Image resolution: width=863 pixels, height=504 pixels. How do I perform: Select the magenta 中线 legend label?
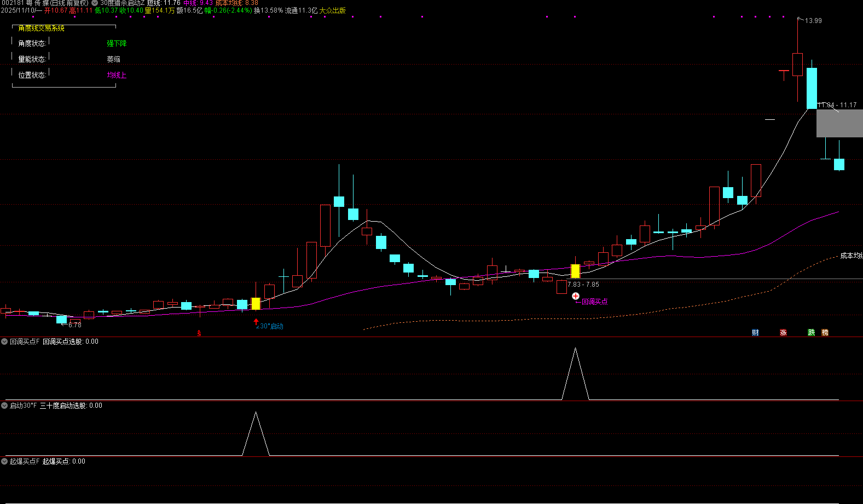(189, 3)
